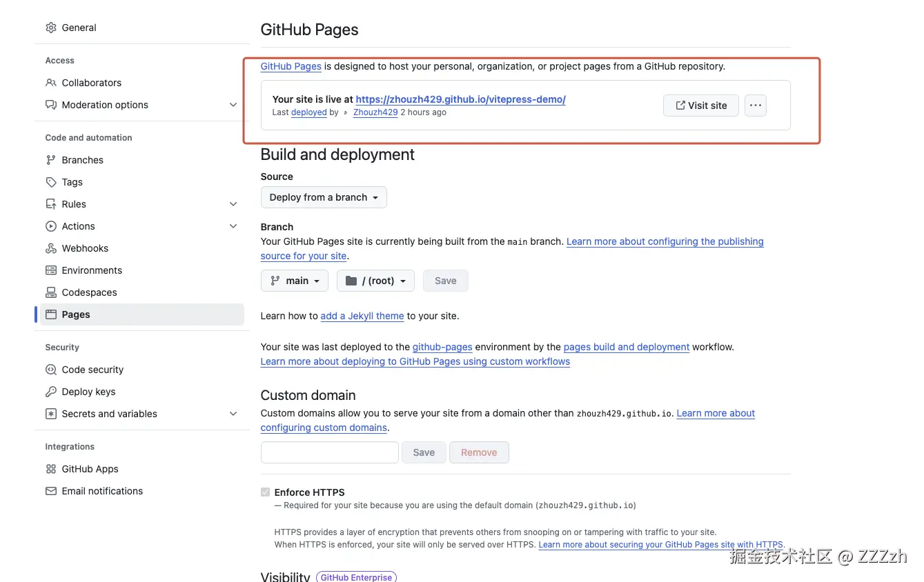Screen dimensions: 924x582
Task: Click the 'Integrations' sidebar heading
Action: tap(70, 447)
